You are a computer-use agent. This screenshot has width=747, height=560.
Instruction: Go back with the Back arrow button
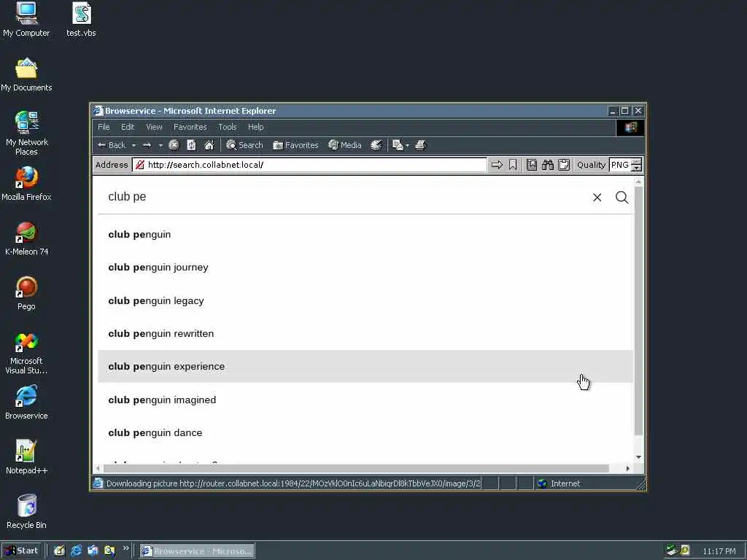pos(112,145)
